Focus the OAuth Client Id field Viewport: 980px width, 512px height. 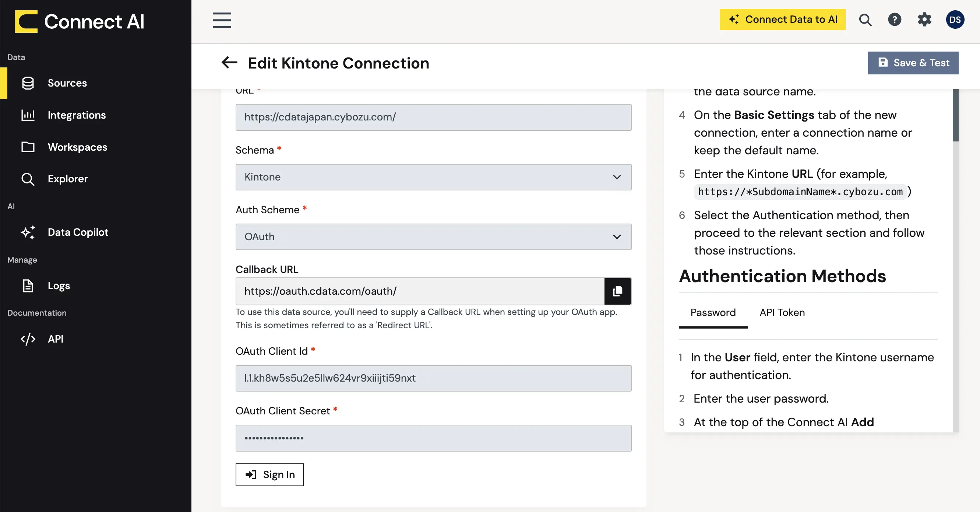433,378
